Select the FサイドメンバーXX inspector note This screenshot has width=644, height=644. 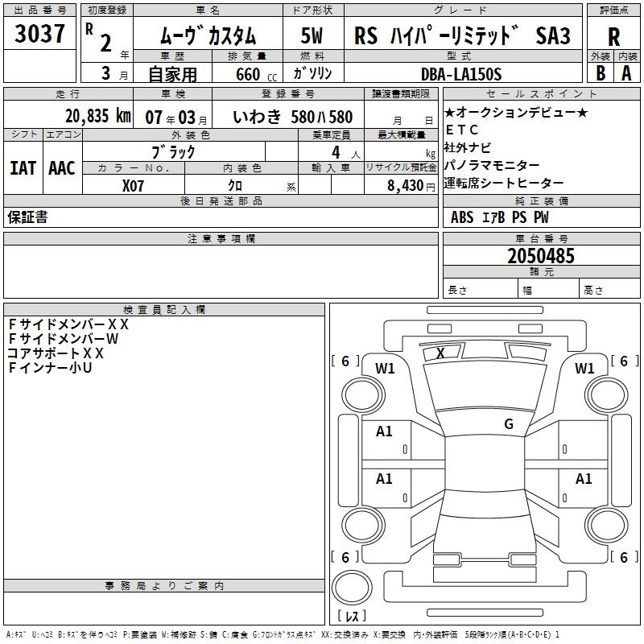tap(68, 324)
